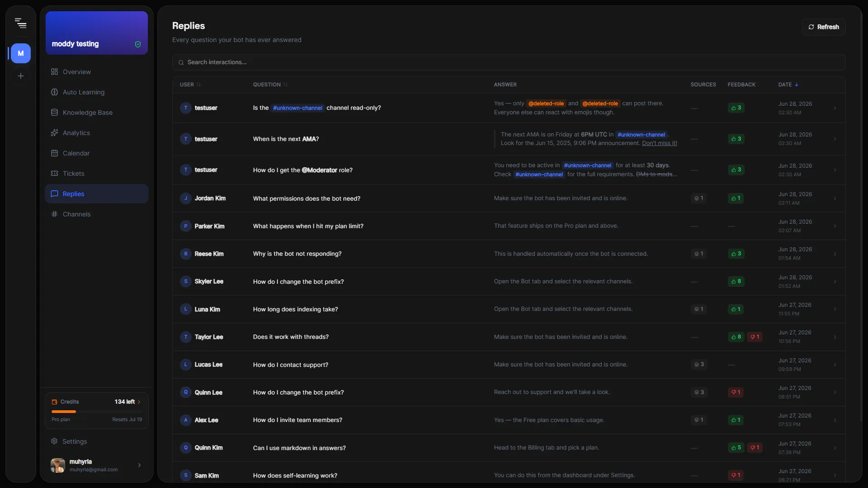Viewport: 868px width, 488px height.
Task: Click thumbs-down 1 on Quinn Lee row
Action: coord(736,392)
